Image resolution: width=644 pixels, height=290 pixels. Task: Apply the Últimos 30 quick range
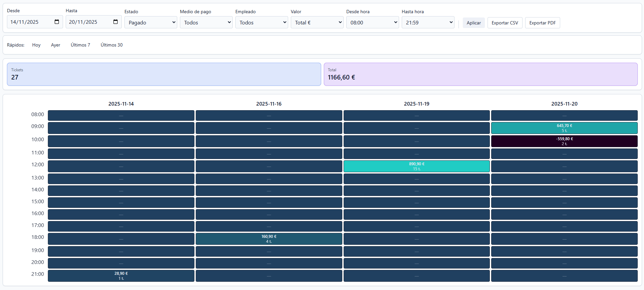112,45
